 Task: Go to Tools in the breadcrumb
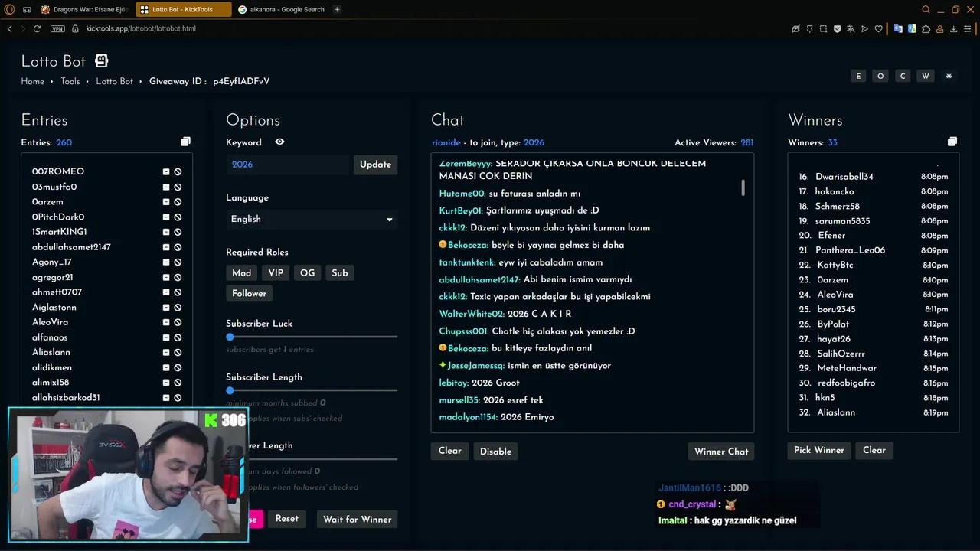click(70, 82)
